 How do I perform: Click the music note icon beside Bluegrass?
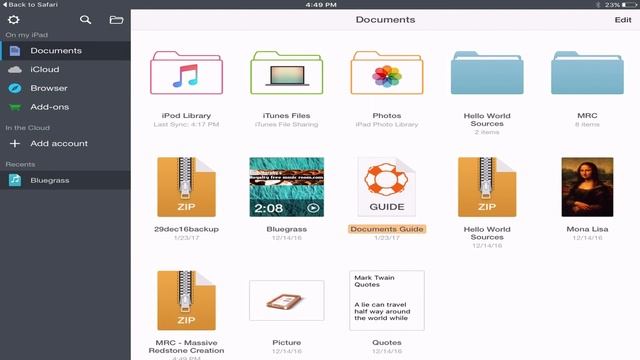tap(15, 180)
